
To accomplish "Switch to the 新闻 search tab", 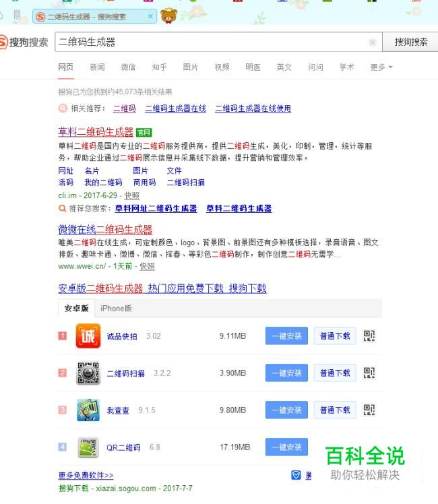I will pyautogui.click(x=97, y=67).
